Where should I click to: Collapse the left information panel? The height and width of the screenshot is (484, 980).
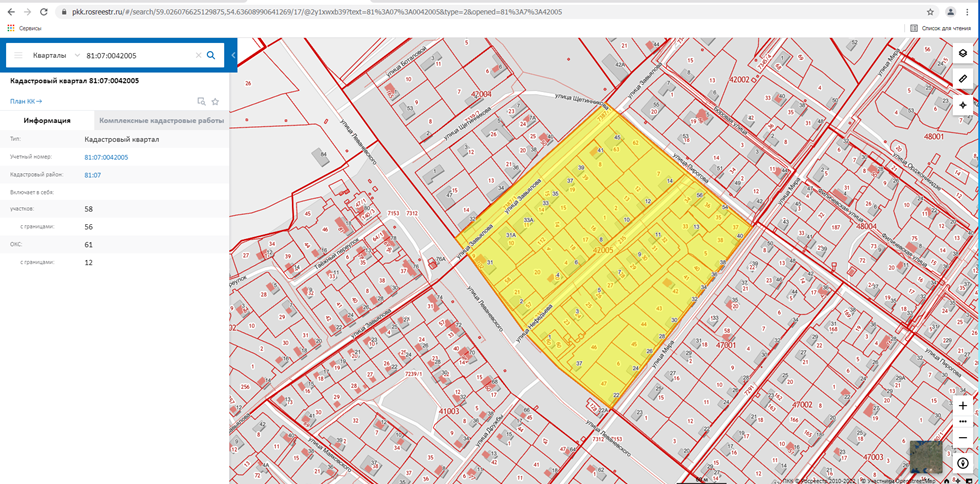(x=233, y=56)
